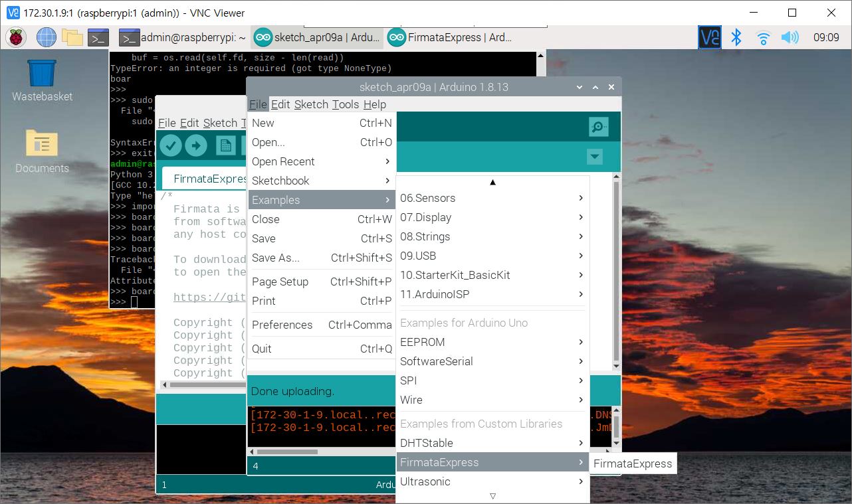
Task: Expand 09.USB examples submenu
Action: tap(492, 256)
